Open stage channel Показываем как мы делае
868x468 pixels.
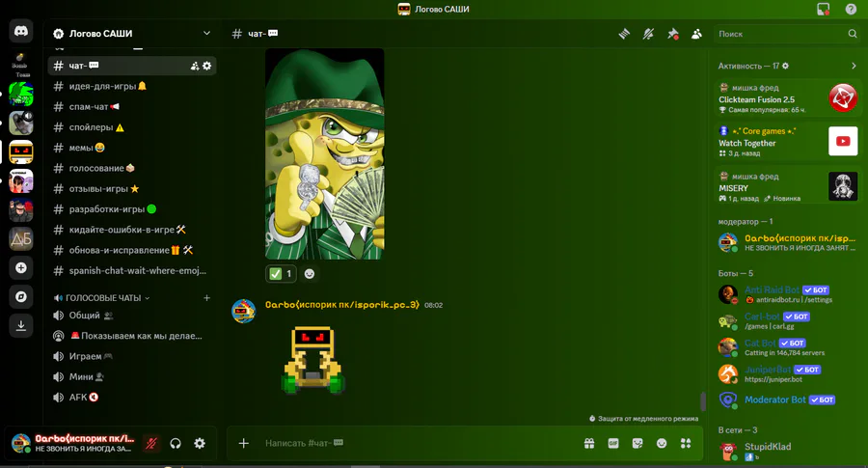click(x=132, y=336)
